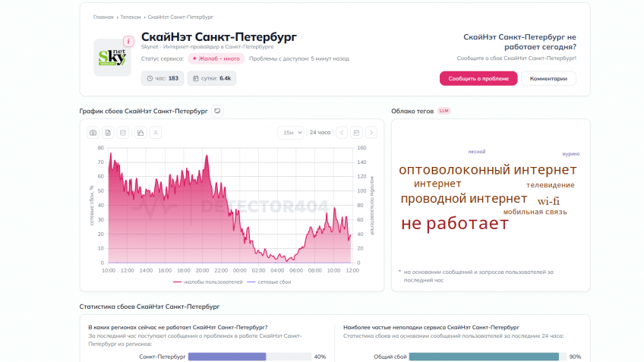Screen dimensions: 644x362
Task: Open the 'Телеком' breadcrumb link
Action: [130, 17]
